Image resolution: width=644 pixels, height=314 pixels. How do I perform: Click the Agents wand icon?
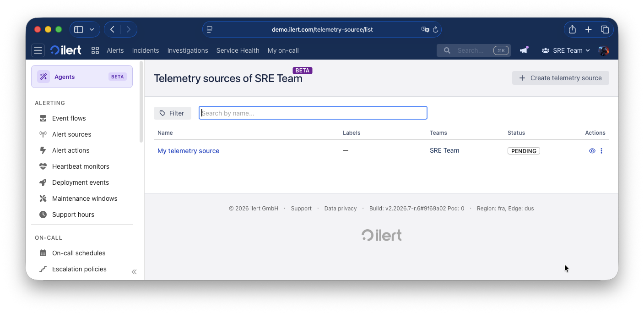[x=43, y=77]
